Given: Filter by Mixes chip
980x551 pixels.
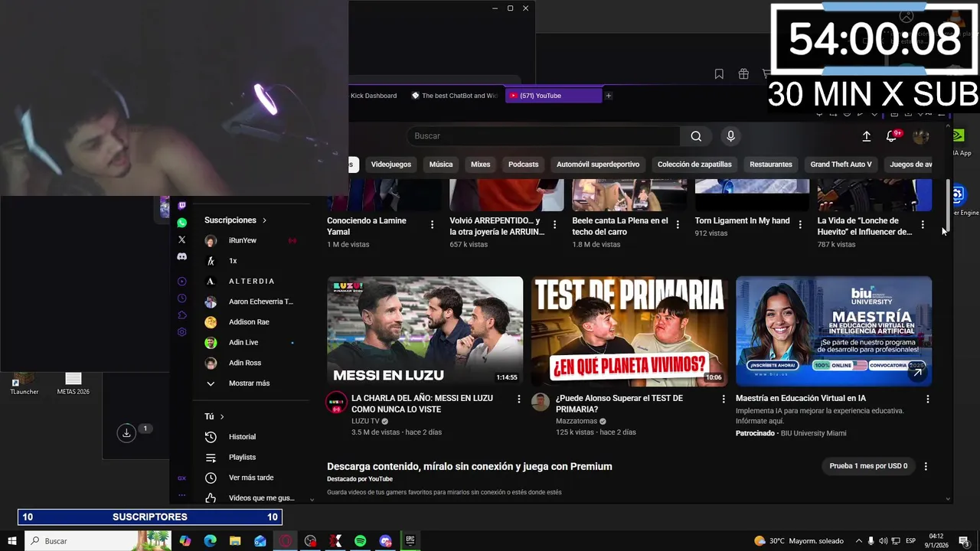Looking at the screenshot, I should [x=480, y=165].
